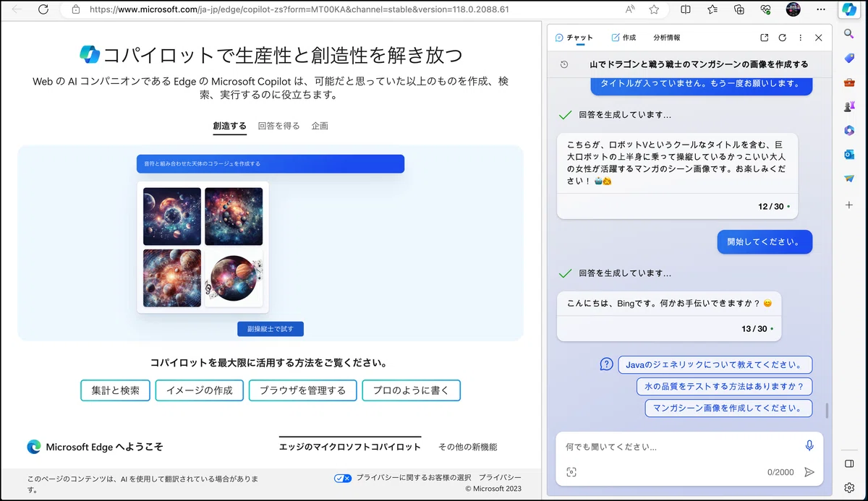
Task: Click the question mark suggestions icon
Action: pyautogui.click(x=606, y=364)
